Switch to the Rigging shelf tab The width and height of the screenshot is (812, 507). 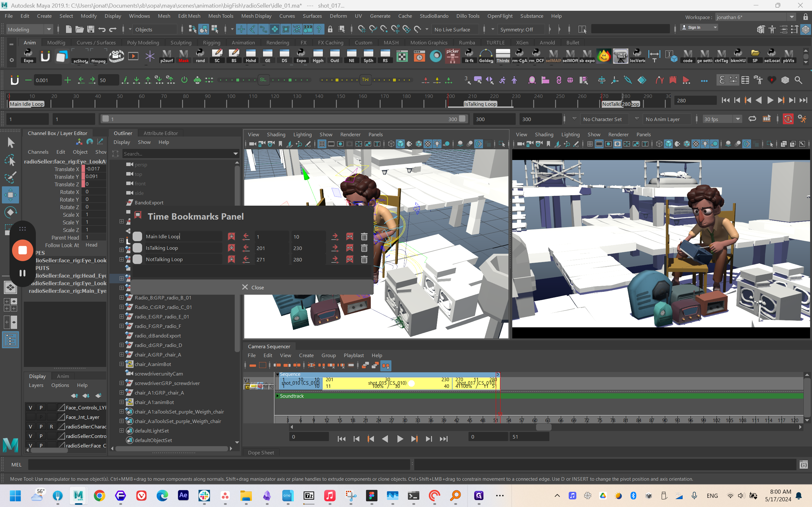coord(211,42)
